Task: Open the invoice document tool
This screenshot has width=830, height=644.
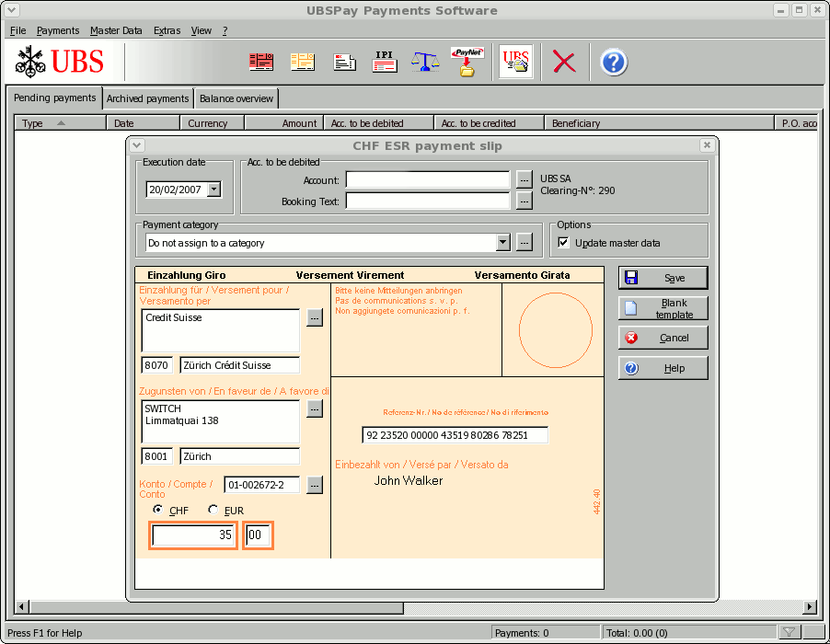Action: [343, 61]
